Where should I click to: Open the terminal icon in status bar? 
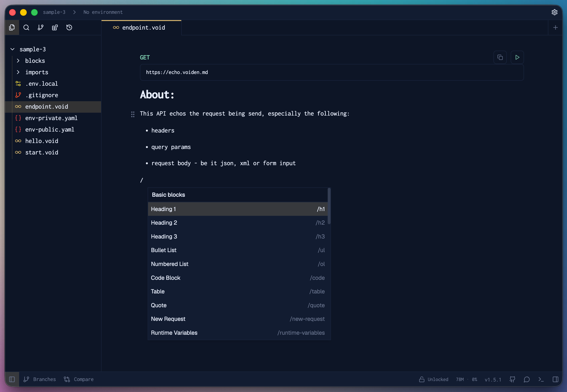pyautogui.click(x=541, y=379)
